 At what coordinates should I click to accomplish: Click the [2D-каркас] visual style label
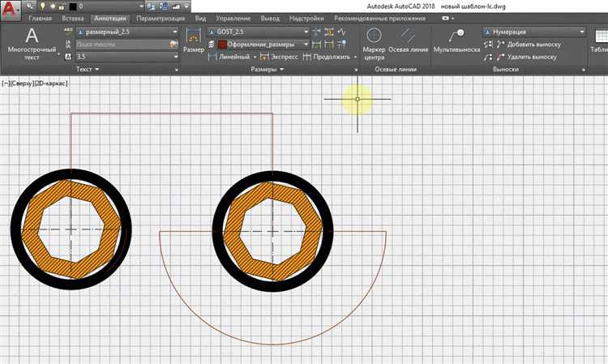point(51,83)
